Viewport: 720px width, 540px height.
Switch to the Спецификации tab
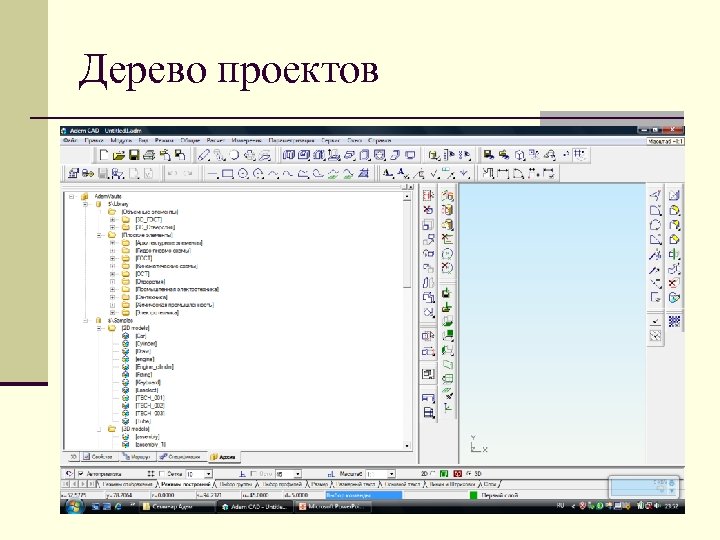tap(180, 457)
